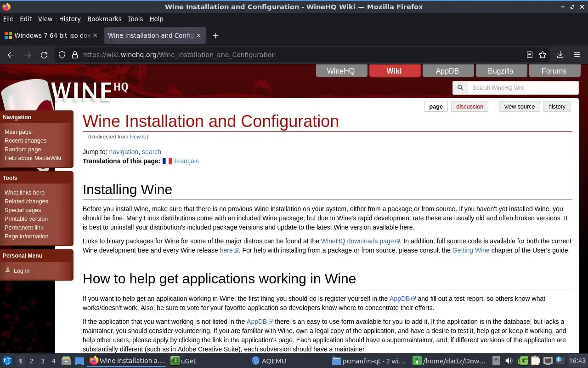Open the discussion page tab
The width and height of the screenshot is (588, 368).
[469, 106]
